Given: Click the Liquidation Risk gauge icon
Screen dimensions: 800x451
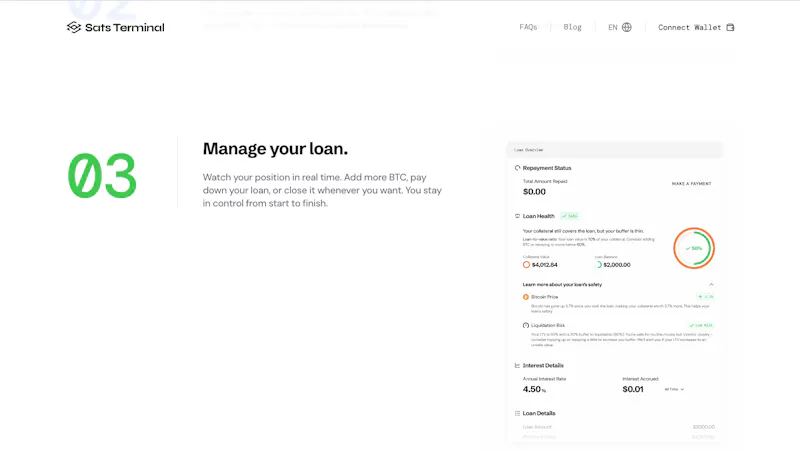Looking at the screenshot, I should click(526, 325).
